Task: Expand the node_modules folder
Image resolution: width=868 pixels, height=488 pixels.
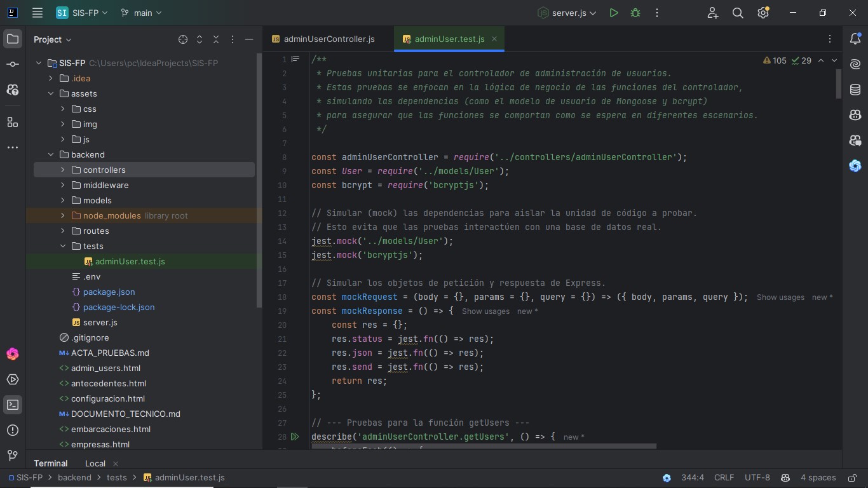Action: 63,215
